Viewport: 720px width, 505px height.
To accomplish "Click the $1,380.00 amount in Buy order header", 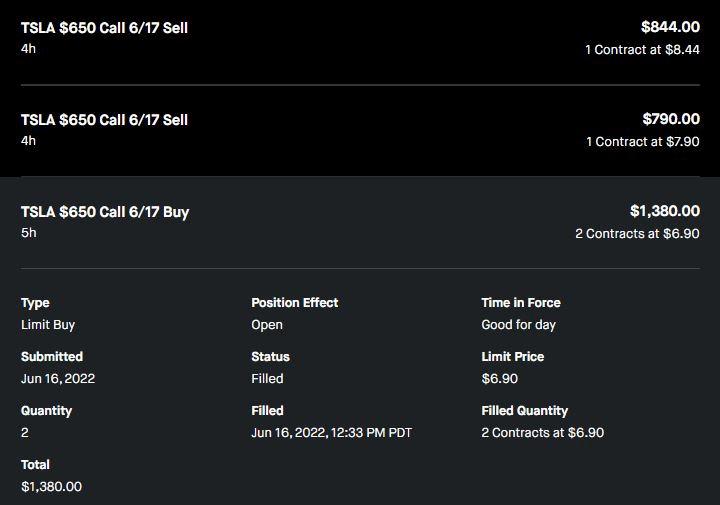I will [x=664, y=211].
